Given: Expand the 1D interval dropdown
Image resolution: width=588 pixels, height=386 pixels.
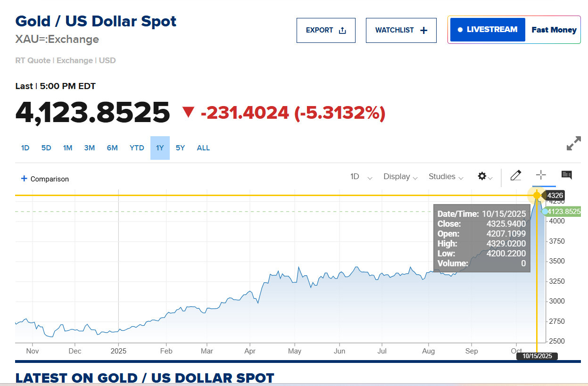Looking at the screenshot, I should click(x=361, y=177).
